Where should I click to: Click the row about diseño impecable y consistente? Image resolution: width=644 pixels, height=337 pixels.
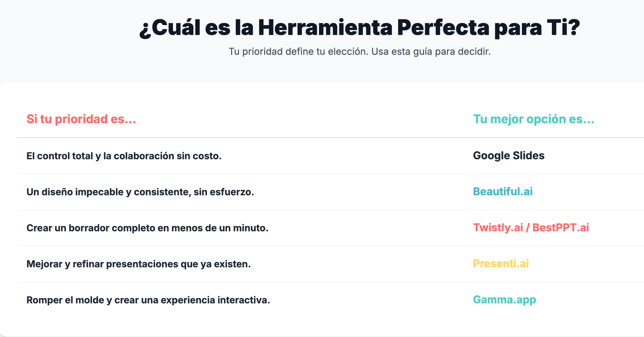coord(330,192)
